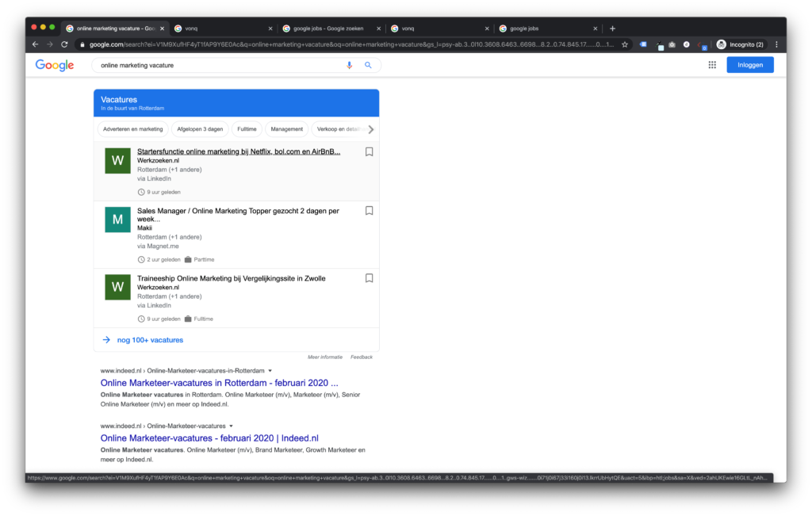
Task: Click 'via Magnet.me' text
Action: (158, 247)
